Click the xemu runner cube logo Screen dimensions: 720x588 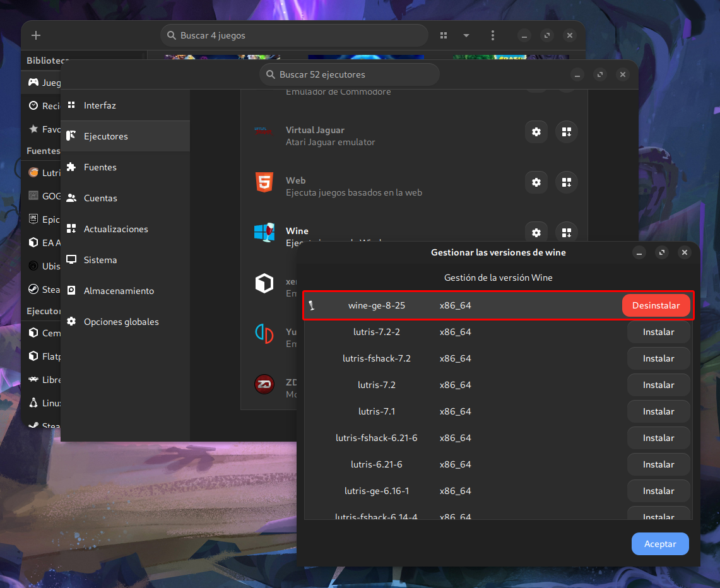(x=264, y=283)
